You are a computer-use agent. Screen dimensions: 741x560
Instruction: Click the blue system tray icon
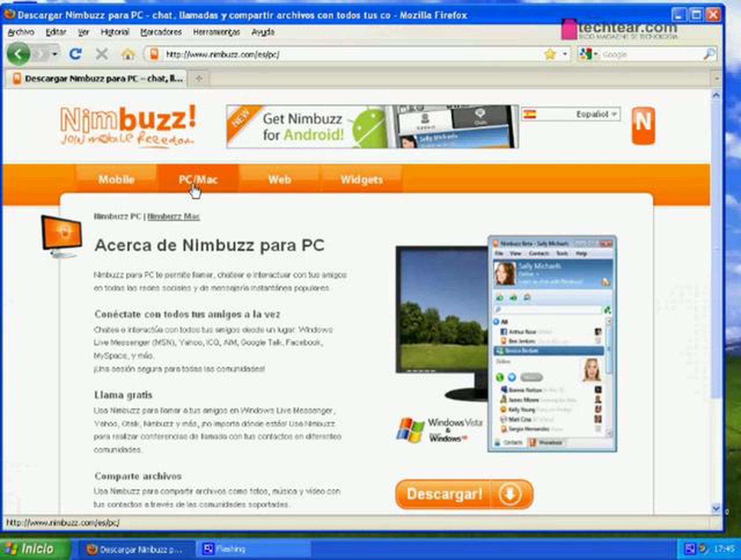pyautogui.click(x=690, y=549)
